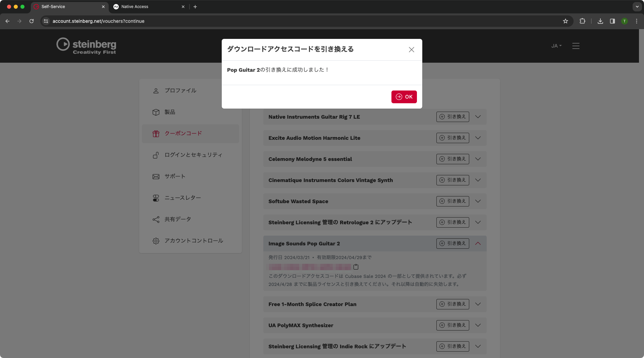Redeem Free 1-Month Splice Creator Plan
Viewport: 644px width, 358px height.
tap(452, 304)
